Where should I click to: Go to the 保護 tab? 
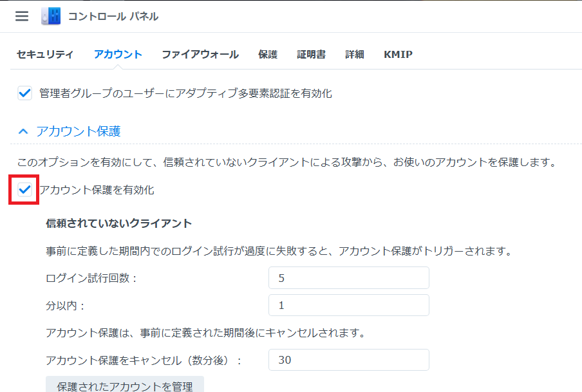point(268,54)
